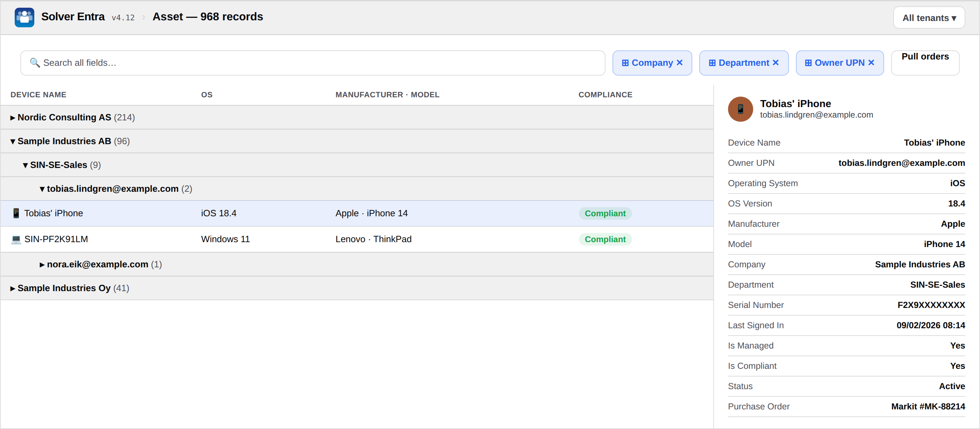Select the Tobias' iPhone device row

pyautogui.click(x=357, y=213)
